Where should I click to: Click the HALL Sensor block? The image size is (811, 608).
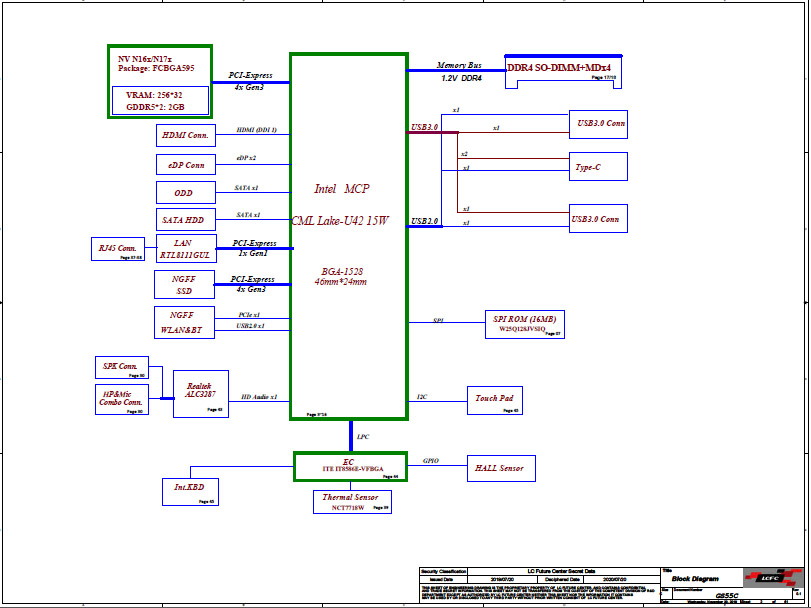tap(499, 467)
